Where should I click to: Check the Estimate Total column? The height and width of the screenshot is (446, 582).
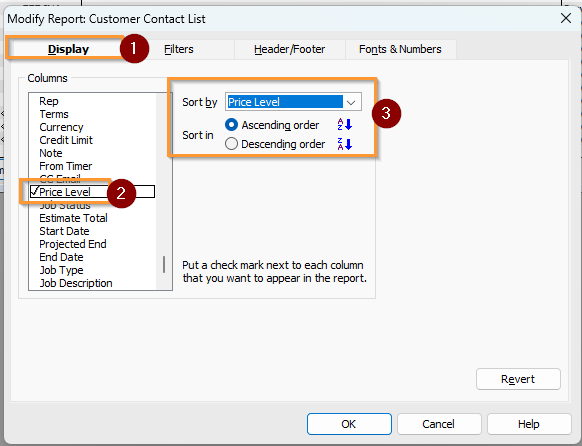pos(73,218)
